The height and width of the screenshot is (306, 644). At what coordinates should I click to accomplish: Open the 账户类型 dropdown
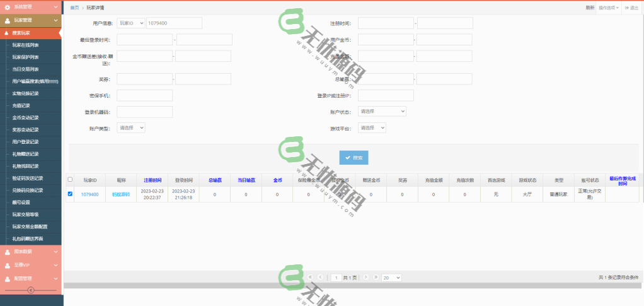point(131,127)
